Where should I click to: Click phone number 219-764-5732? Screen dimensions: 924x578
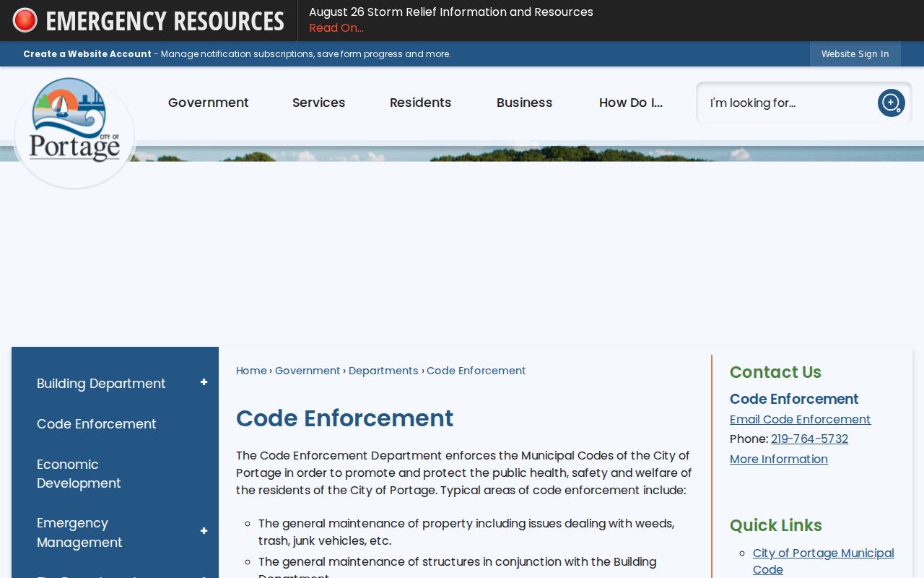point(809,439)
